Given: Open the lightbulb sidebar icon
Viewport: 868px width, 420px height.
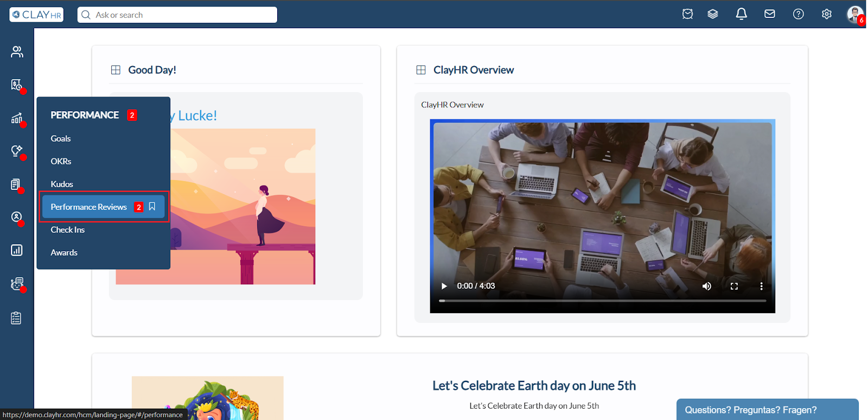Looking at the screenshot, I should [x=17, y=151].
